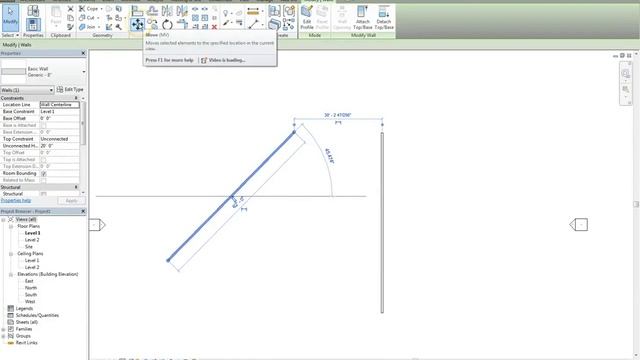This screenshot has height=360, width=640.
Task: Toggle the Room Bounding checkbox
Action: [x=44, y=173]
